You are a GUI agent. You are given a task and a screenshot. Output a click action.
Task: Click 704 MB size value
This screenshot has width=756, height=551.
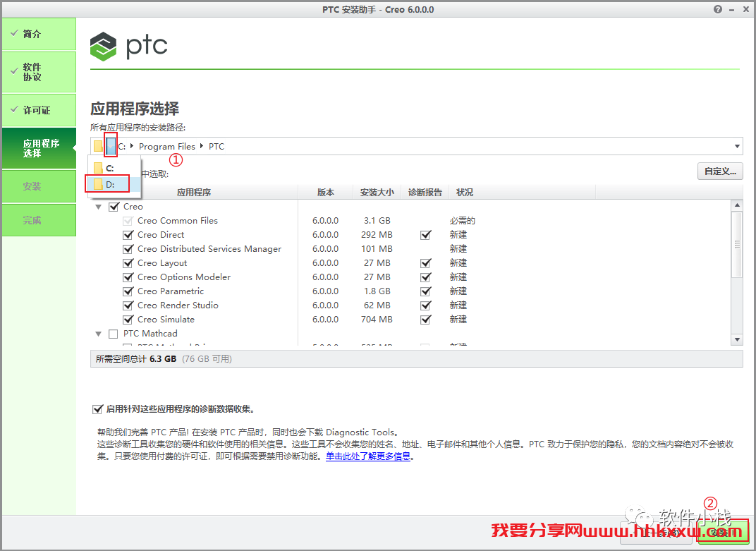point(377,320)
